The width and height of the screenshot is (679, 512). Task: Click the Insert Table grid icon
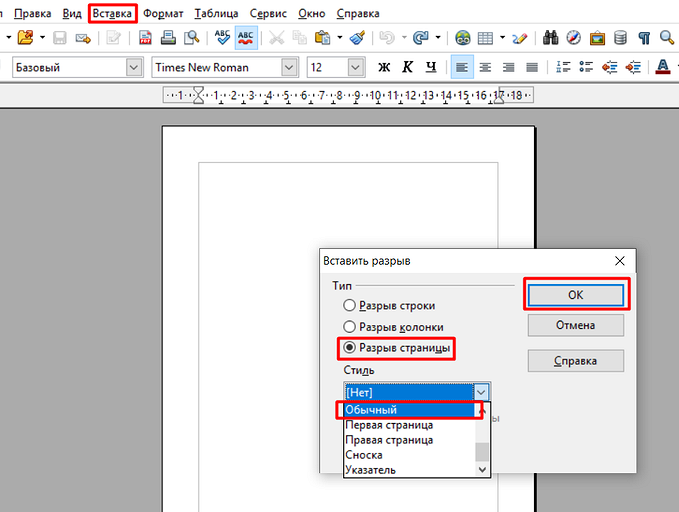[485, 38]
